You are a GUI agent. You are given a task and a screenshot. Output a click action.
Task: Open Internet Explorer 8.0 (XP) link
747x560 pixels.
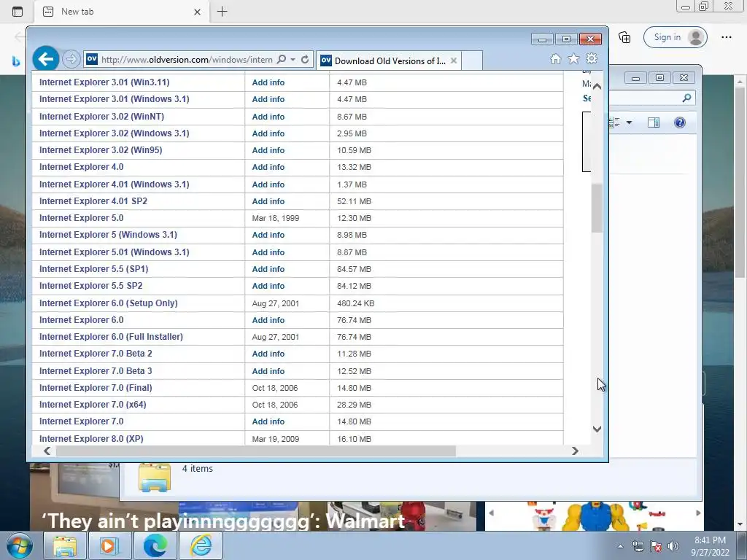pos(91,438)
